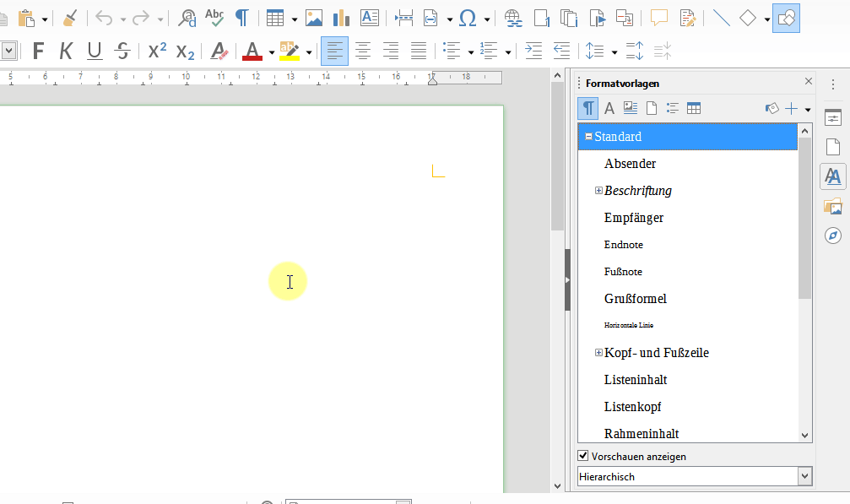Uncheck the Vorschauen anzeigen checkbox
850x504 pixels.
pos(583,456)
